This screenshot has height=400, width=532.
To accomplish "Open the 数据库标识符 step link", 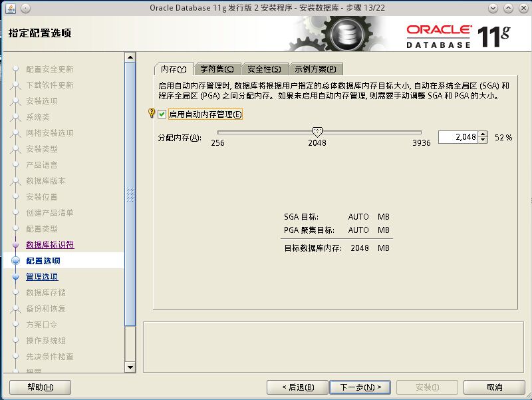I will click(x=50, y=245).
